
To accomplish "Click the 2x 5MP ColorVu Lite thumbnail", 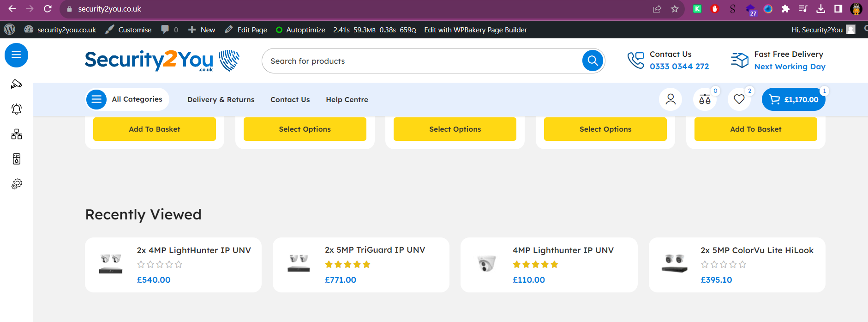I will tap(675, 263).
